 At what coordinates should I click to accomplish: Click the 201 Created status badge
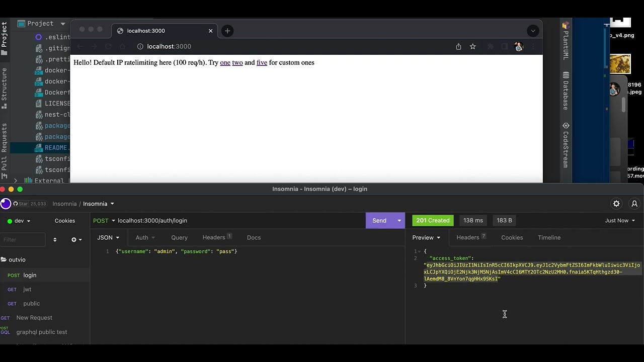[433, 220]
